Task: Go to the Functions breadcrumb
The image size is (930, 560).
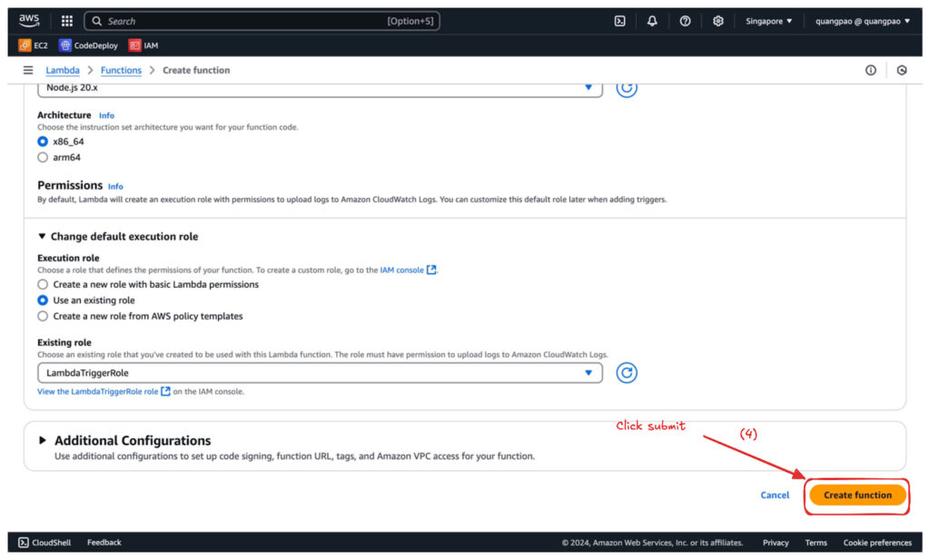Action: tap(121, 70)
